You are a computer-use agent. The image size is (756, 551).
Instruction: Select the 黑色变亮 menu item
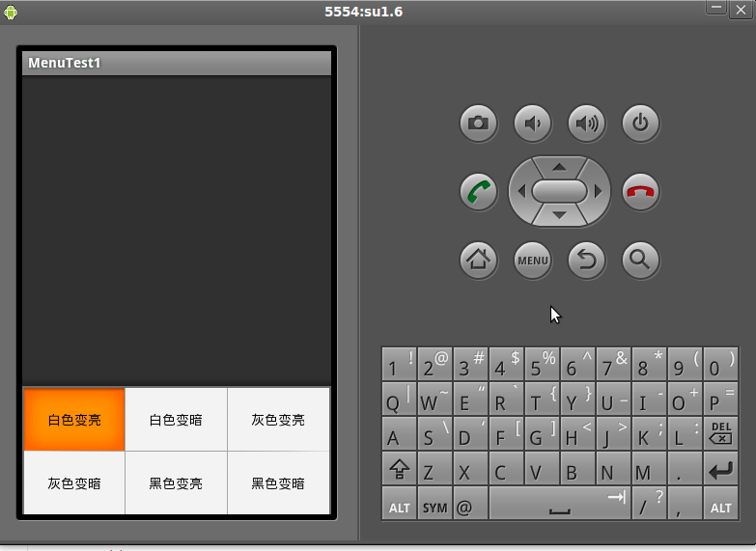[176, 483]
